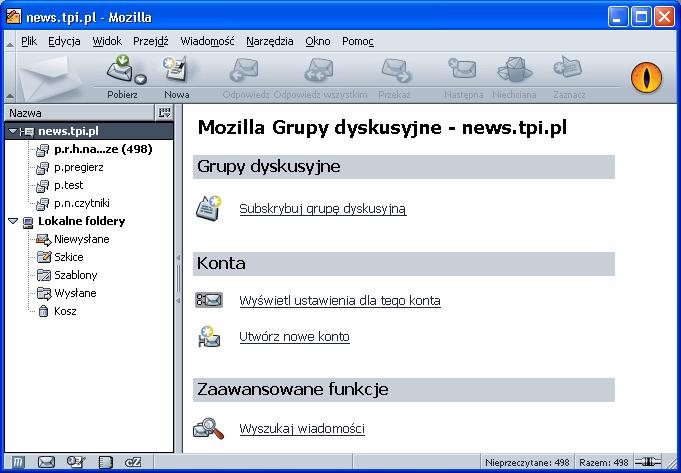This screenshot has height=473, width=681.
Task: Select the Kosz trash folder
Action: click(65, 311)
